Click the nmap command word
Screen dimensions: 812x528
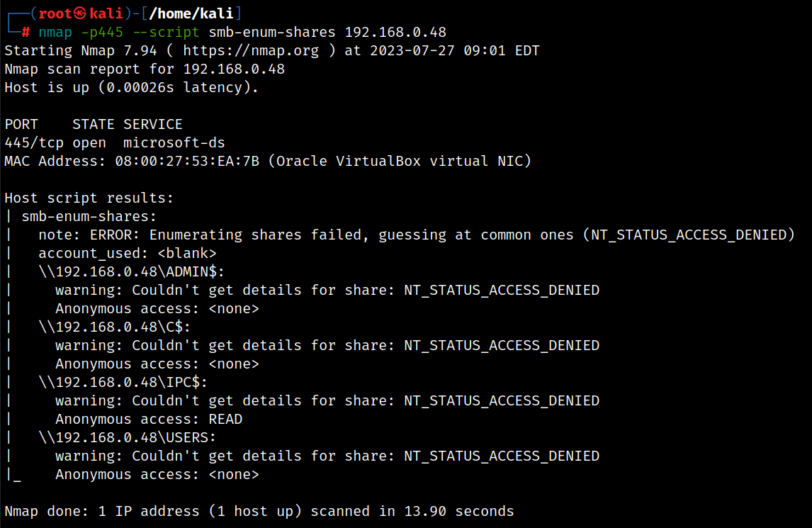click(x=55, y=32)
